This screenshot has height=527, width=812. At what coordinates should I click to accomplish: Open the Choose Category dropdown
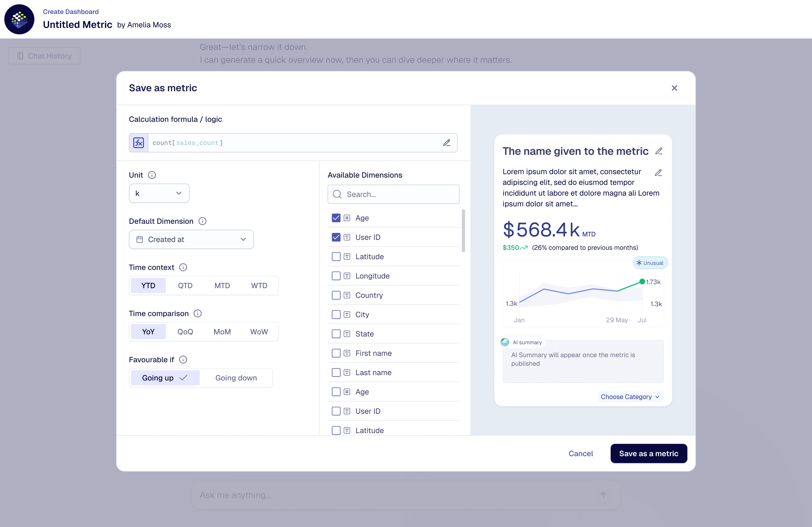click(x=630, y=396)
